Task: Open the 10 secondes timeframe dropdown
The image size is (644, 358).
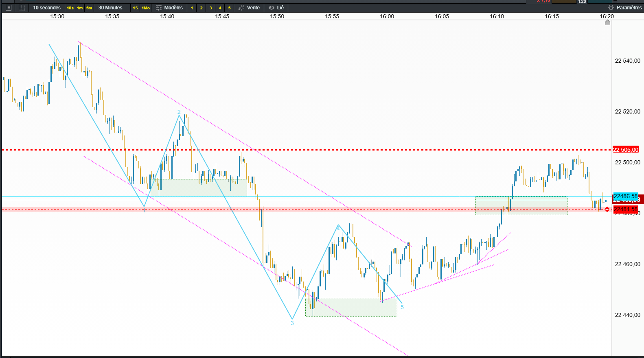Action: 47,8
